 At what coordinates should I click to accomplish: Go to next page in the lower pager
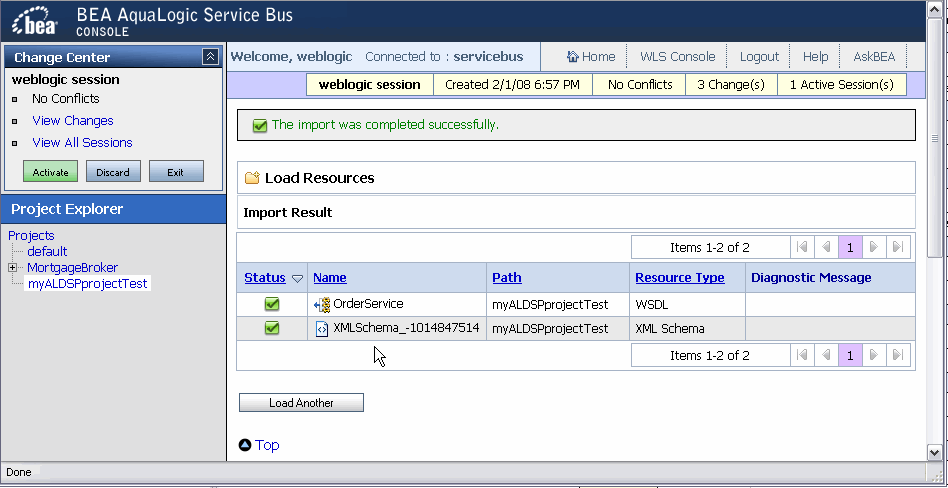click(x=874, y=355)
